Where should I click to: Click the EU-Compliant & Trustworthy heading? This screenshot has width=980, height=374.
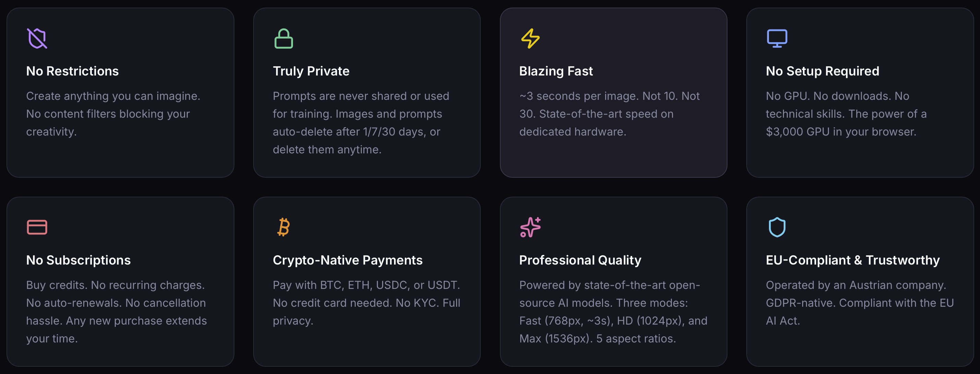853,260
